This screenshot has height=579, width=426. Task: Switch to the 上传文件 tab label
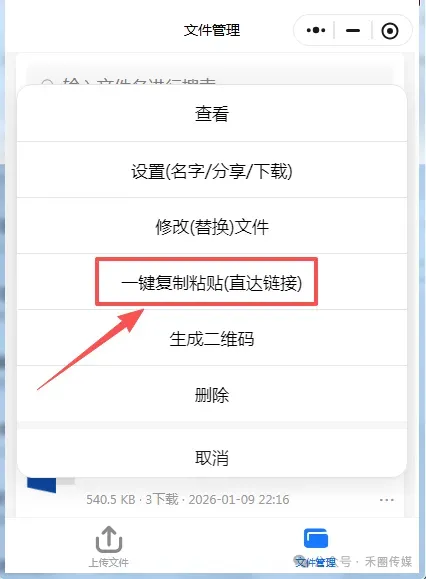tap(109, 562)
